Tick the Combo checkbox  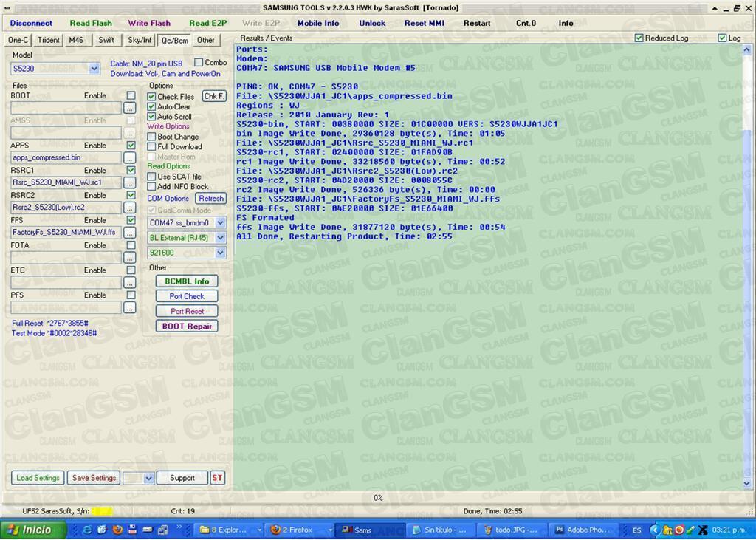[198, 62]
